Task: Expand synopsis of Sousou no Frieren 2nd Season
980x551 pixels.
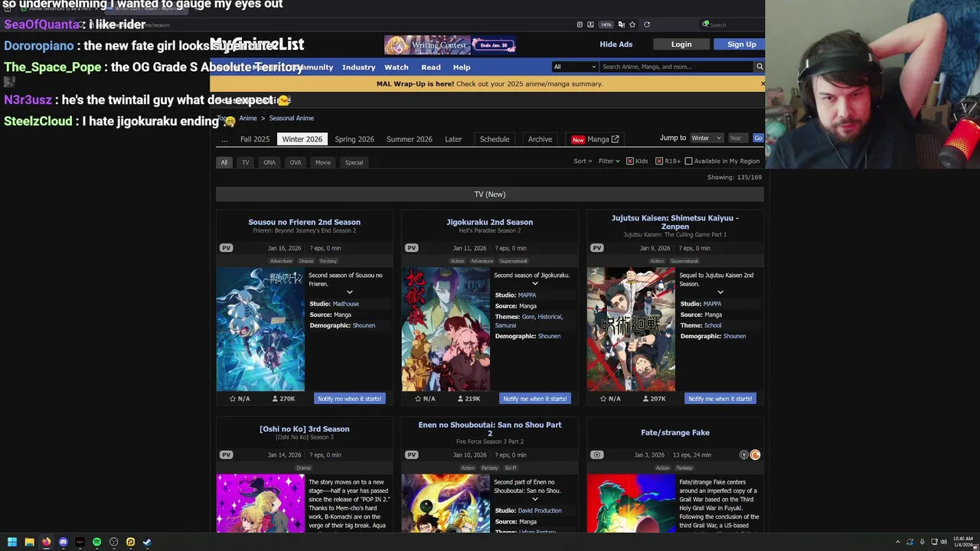Action: tap(349, 292)
